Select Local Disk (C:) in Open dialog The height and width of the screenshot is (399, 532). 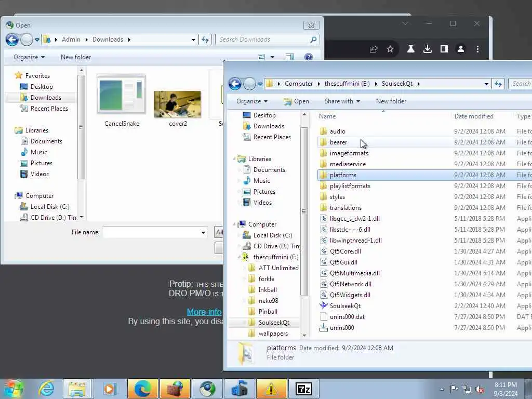click(49, 207)
